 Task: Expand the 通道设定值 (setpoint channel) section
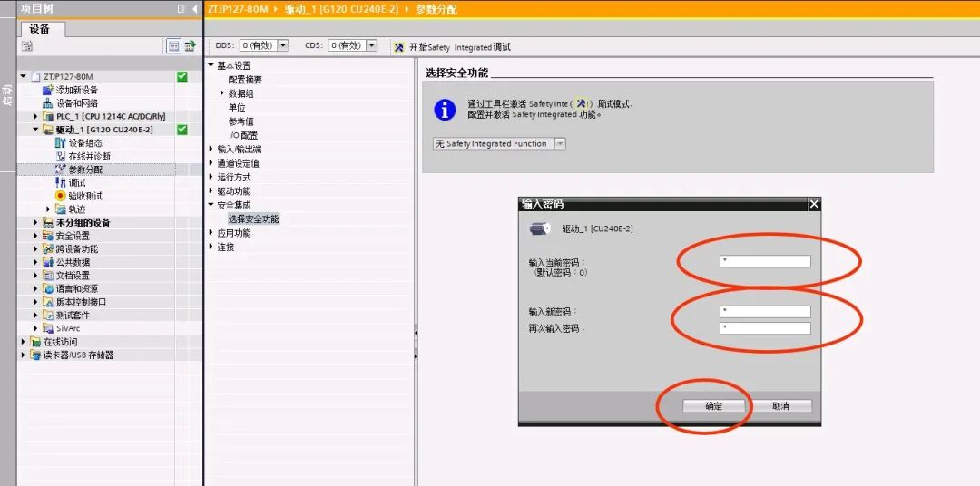tap(211, 163)
